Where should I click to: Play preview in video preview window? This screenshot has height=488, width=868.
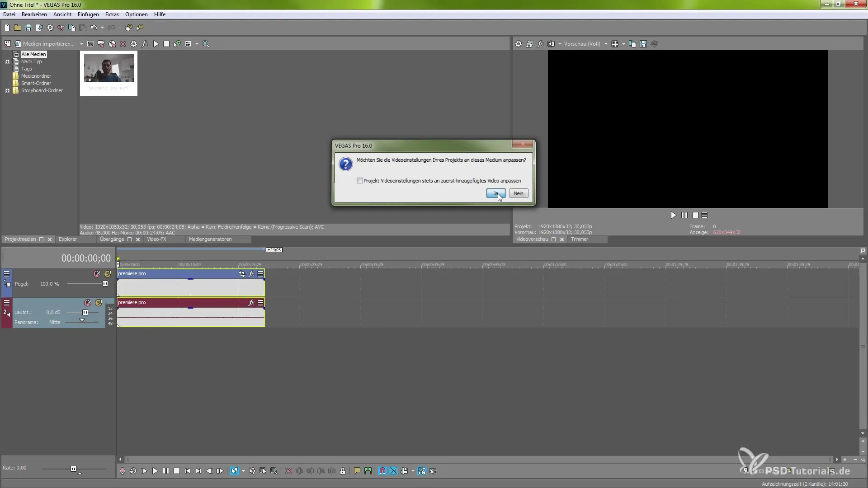674,216
